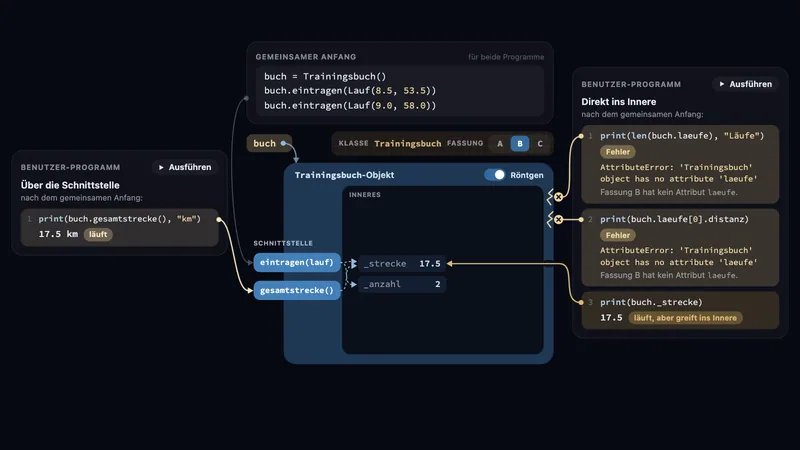
Task: Select line print(buch.gesamtstrecke(), "km")
Action: pyautogui.click(x=119, y=218)
